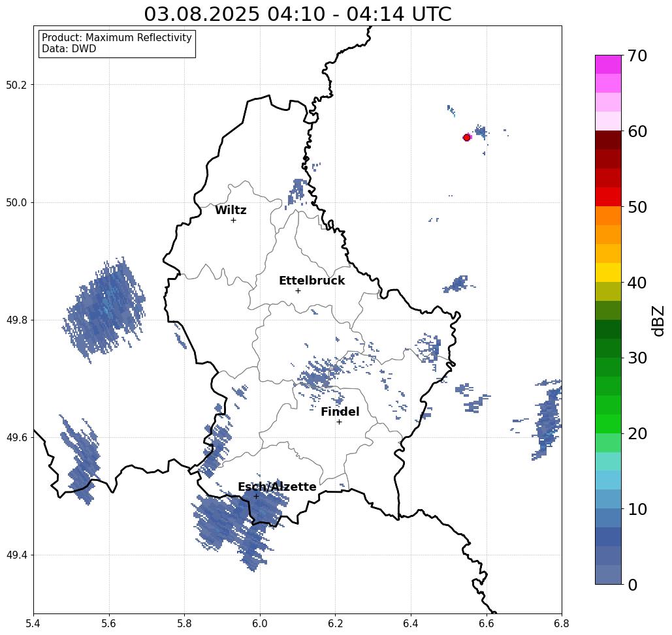Click the colorbar tick label 60
This screenshot has height=635, width=672.
637,131
